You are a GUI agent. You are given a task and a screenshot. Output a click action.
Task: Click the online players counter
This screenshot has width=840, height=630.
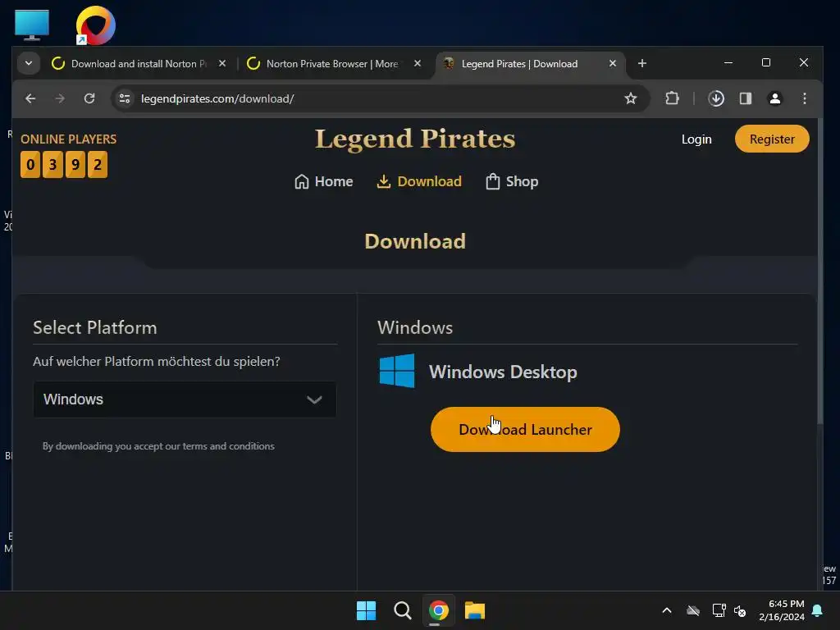pos(64,164)
